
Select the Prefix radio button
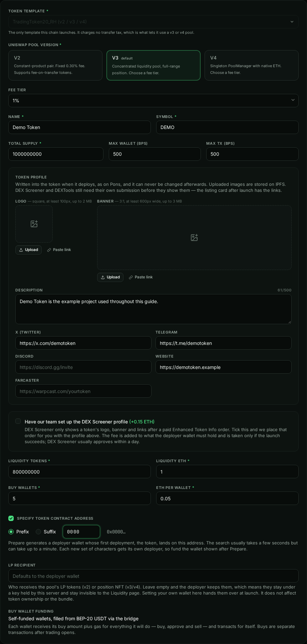(11, 532)
